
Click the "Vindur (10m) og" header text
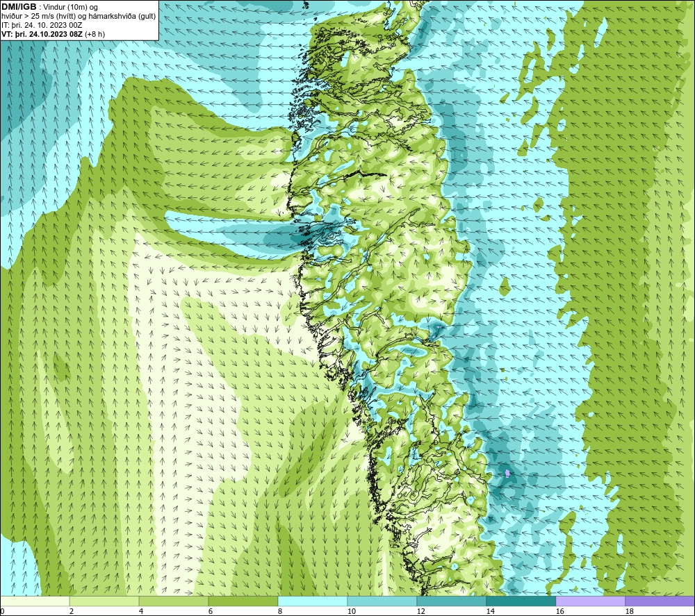[x=71, y=8]
